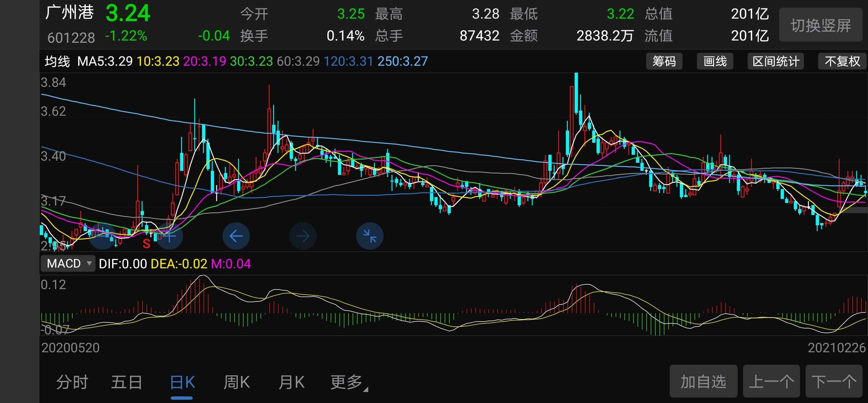Image resolution: width=868 pixels, height=403 pixels.
Task: Switch to the 五日 tab
Action: [126, 383]
